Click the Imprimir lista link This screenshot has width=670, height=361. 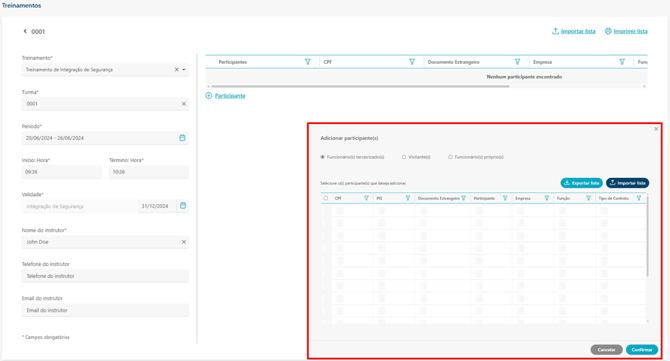click(626, 31)
